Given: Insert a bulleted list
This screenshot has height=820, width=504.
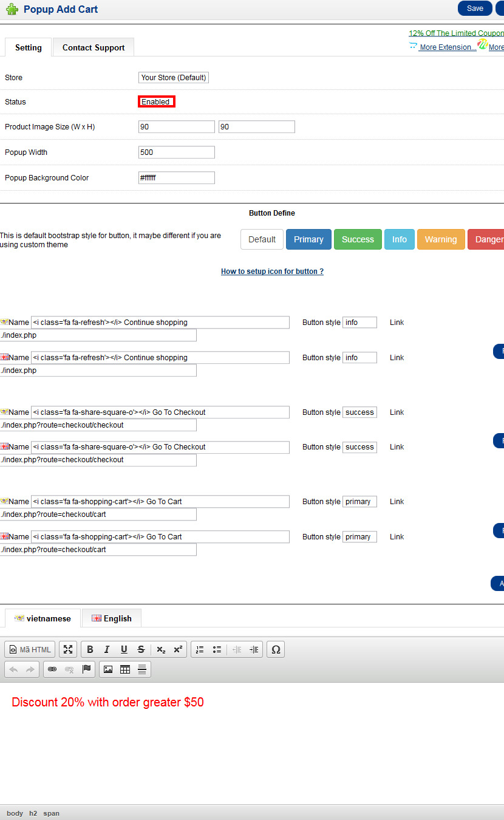Looking at the screenshot, I should (217, 649).
